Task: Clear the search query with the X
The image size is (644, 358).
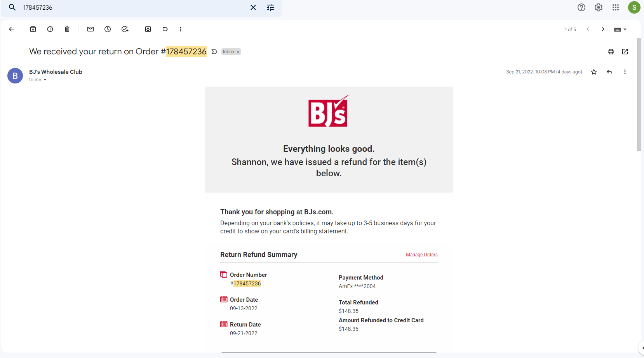Action: tap(253, 7)
